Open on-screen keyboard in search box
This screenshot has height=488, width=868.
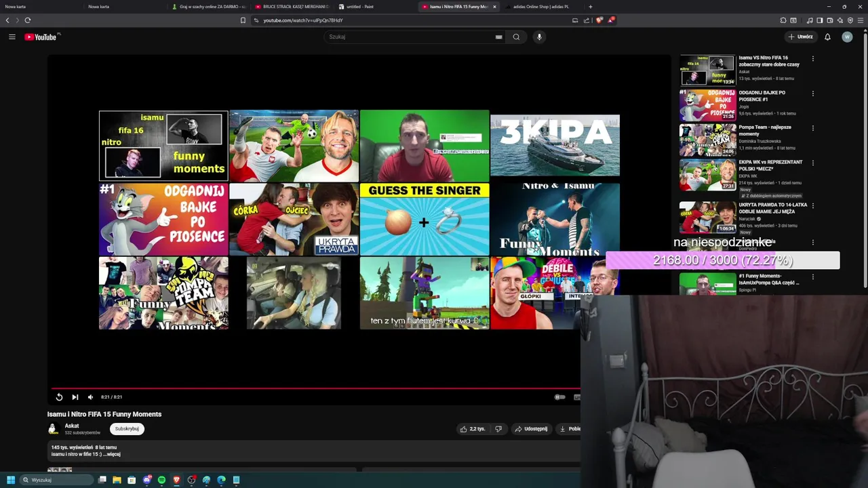click(x=499, y=37)
